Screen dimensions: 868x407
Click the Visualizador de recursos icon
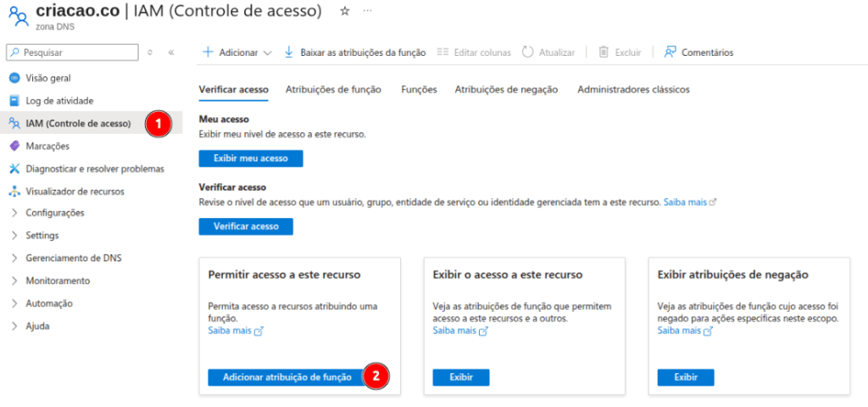point(14,192)
